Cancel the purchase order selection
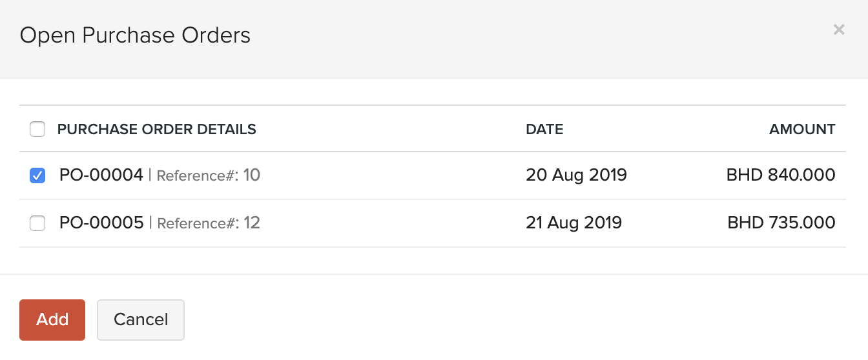The width and height of the screenshot is (868, 360). [x=141, y=319]
